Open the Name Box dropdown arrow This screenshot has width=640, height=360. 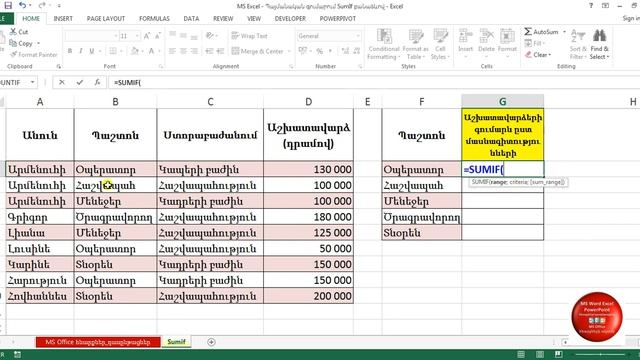pos(32,82)
